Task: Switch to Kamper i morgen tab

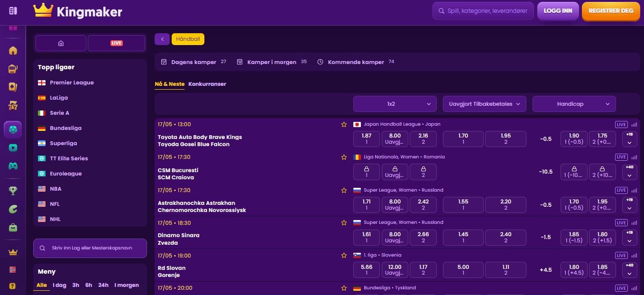Action: coord(272,62)
